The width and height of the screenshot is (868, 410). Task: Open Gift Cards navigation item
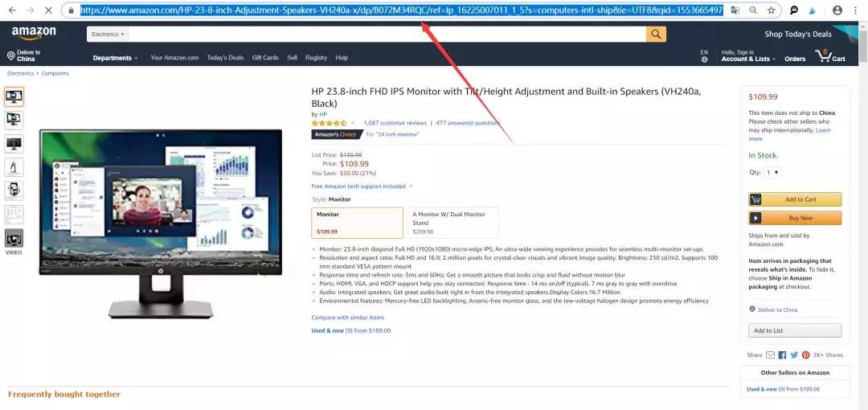pos(265,58)
